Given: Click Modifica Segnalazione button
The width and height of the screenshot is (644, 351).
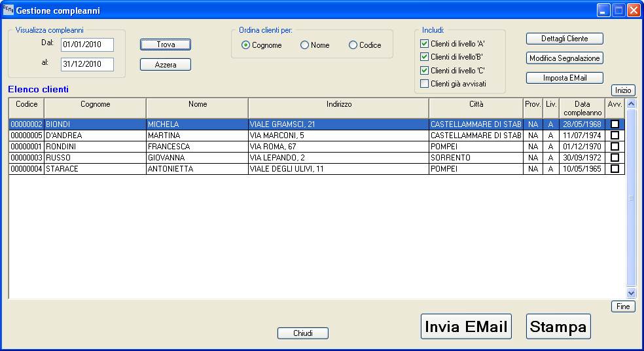Looking at the screenshot, I should [x=565, y=58].
